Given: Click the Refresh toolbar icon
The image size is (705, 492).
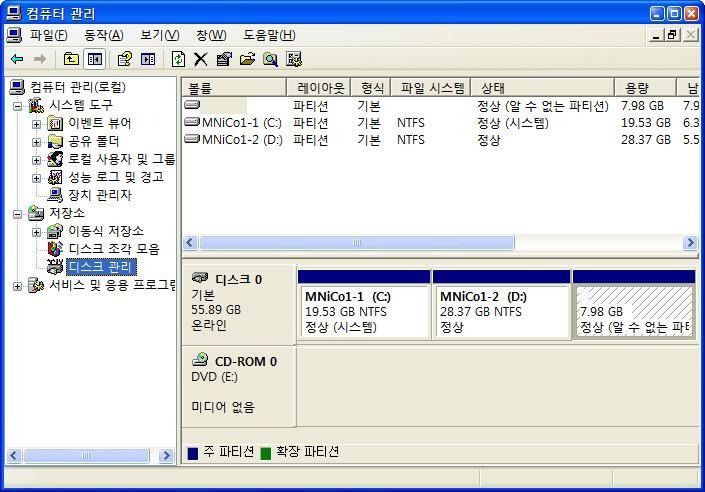Looking at the screenshot, I should [x=178, y=59].
